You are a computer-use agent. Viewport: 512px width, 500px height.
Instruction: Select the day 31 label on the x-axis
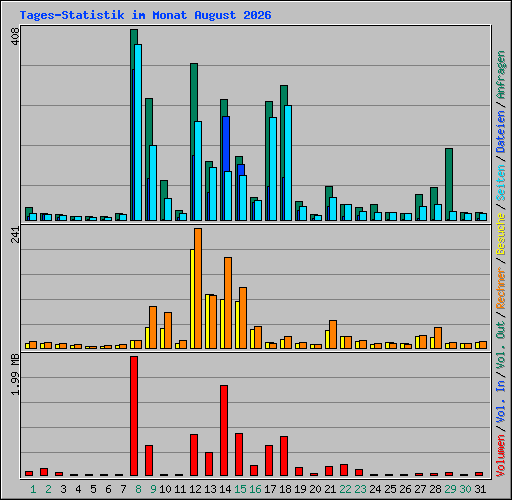pyautogui.click(x=480, y=489)
